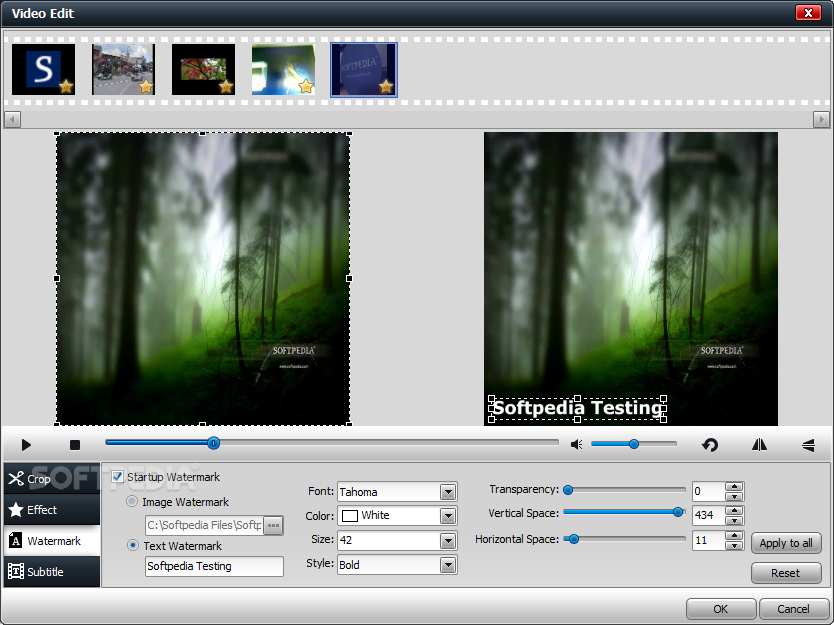The width and height of the screenshot is (834, 625).
Task: Adjust the Vertical Space slider
Action: 625,512
